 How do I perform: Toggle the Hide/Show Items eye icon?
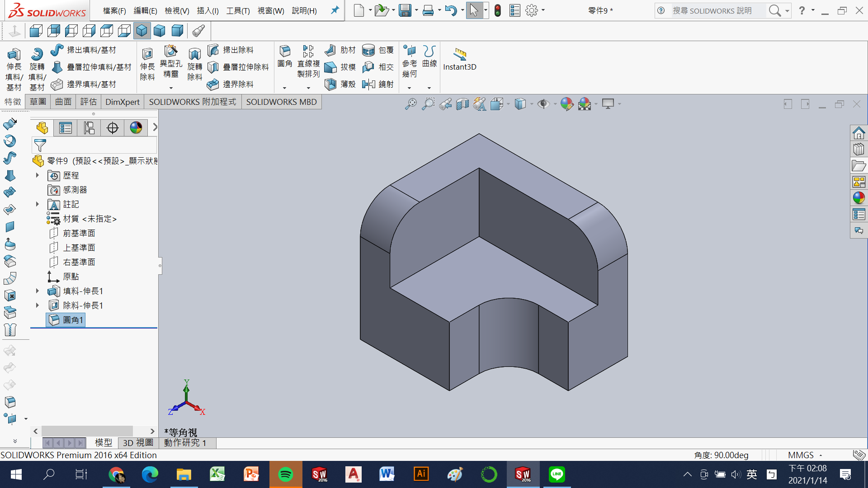543,104
